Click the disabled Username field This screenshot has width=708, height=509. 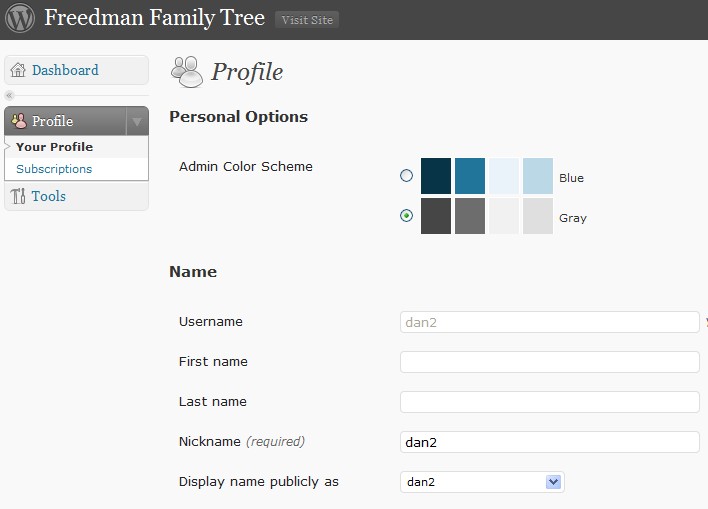pyautogui.click(x=550, y=322)
